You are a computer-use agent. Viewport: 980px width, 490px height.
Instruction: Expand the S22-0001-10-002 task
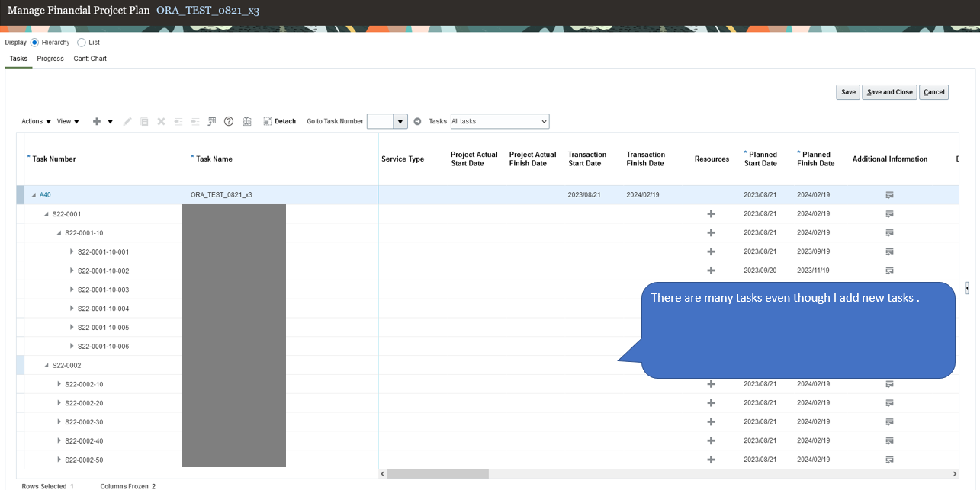pos(72,271)
